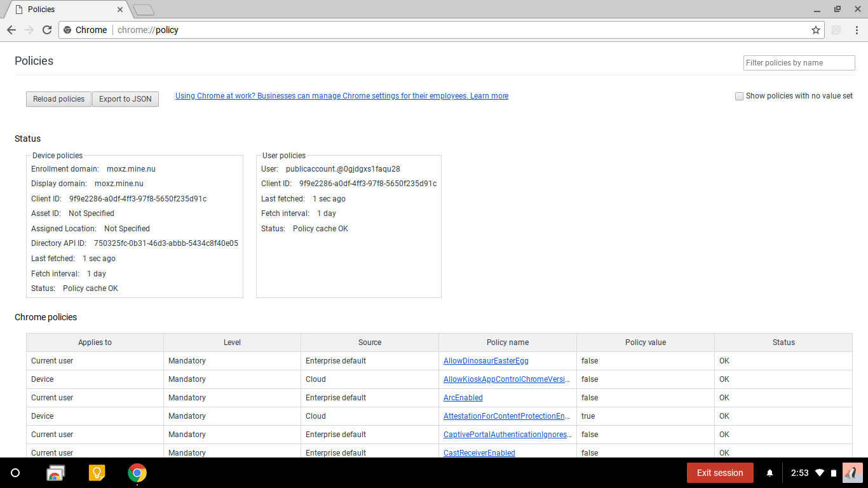Click the Applies to column header
Screen dimensions: 868x488
click(x=95, y=342)
